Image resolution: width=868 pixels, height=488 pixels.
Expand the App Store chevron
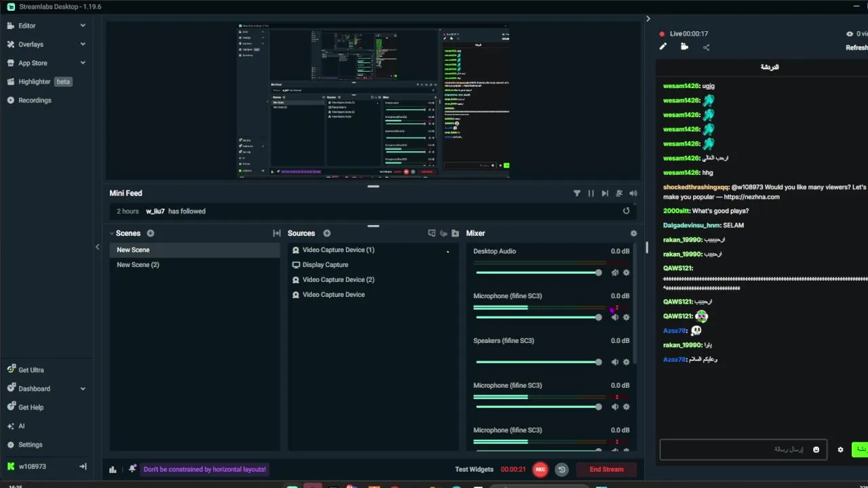[83, 63]
